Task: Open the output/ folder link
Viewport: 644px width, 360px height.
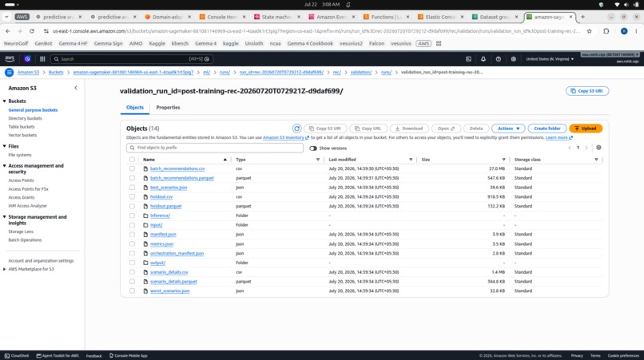Action: (157, 263)
